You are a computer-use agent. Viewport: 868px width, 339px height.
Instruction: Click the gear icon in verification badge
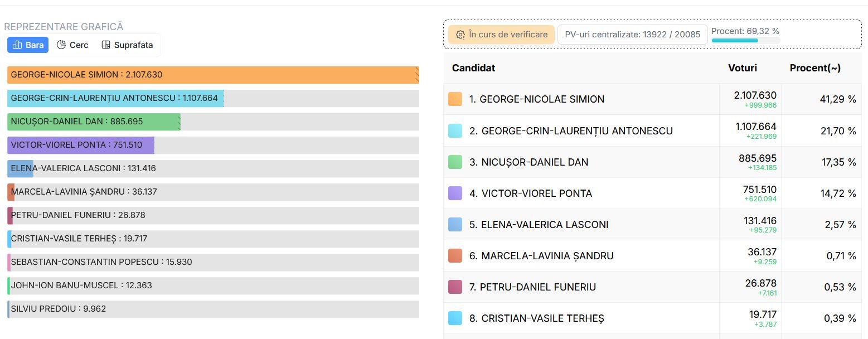460,35
